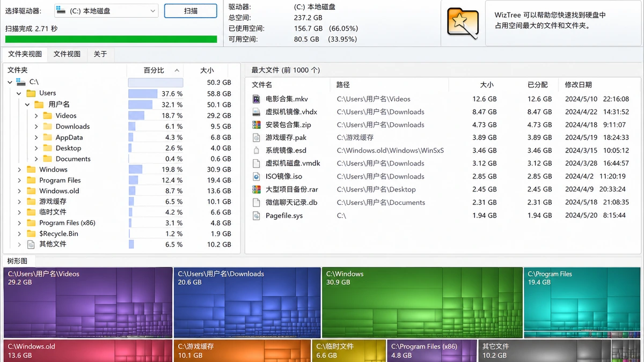This screenshot has width=644, height=362.
Task: Sort by the 百分比 column header
Action: click(x=155, y=70)
